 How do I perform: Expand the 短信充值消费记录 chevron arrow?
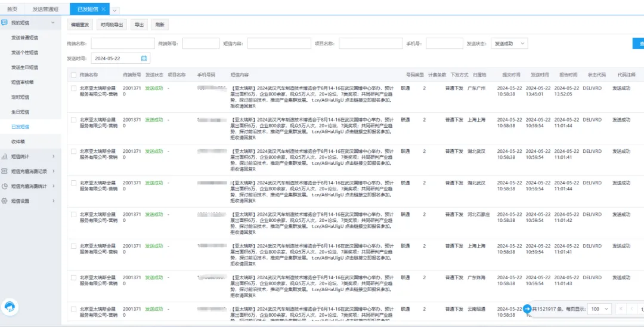54,171
